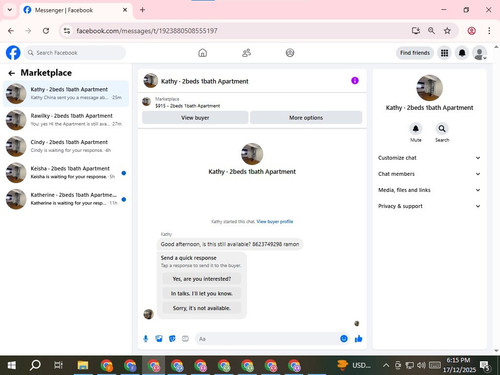
Task: Expand Privacy & support section
Action: pos(429,206)
